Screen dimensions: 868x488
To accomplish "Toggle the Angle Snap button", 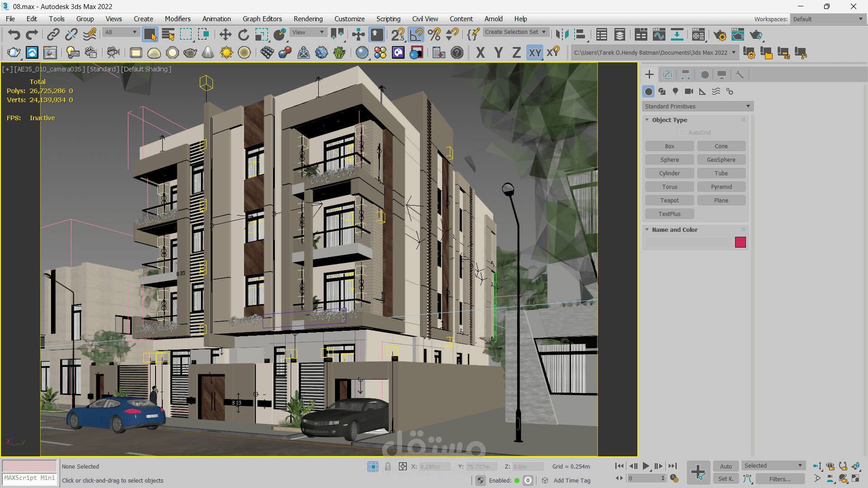I will (416, 35).
